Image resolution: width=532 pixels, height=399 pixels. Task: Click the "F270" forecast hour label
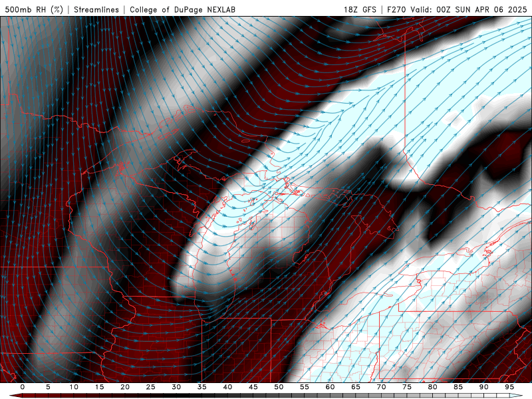click(396, 9)
